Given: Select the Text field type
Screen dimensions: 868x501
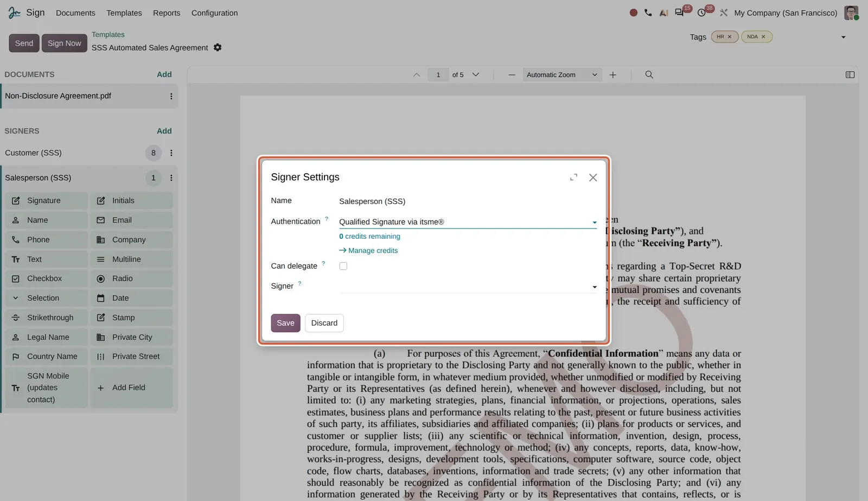Looking at the screenshot, I should point(46,259).
